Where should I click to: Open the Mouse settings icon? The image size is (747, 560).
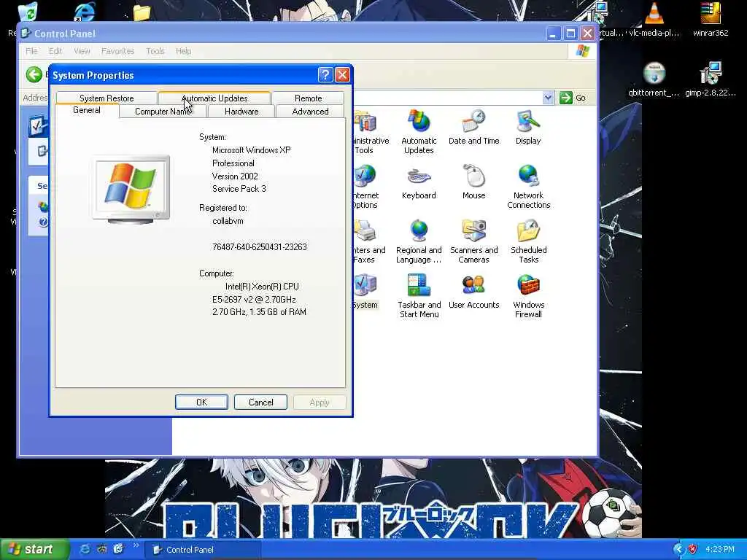coord(473,182)
